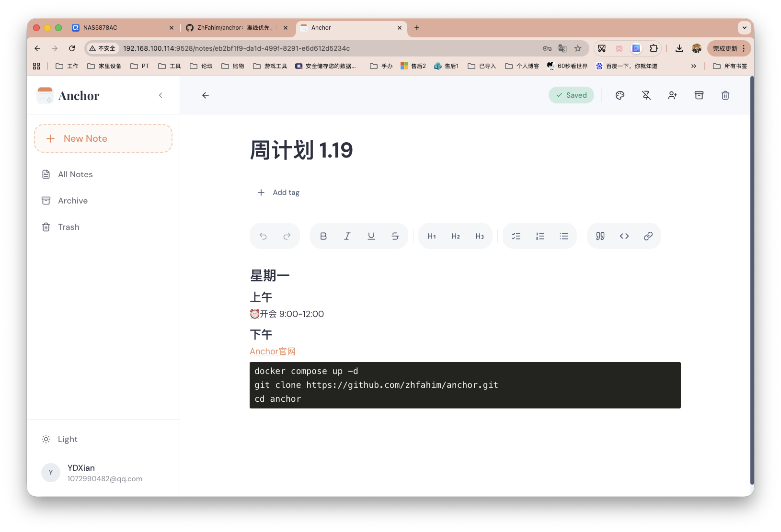The image size is (781, 532).
Task: Archive the current note
Action: (699, 95)
